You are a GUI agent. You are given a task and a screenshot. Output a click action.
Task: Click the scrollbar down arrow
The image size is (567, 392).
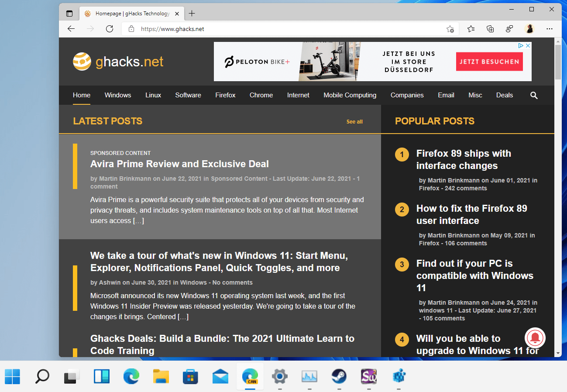558,353
